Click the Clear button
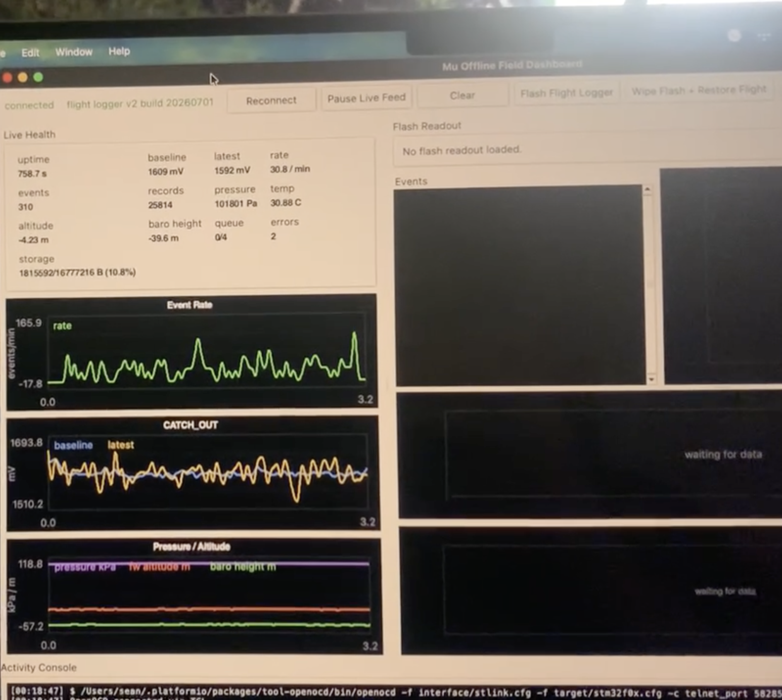 point(462,95)
